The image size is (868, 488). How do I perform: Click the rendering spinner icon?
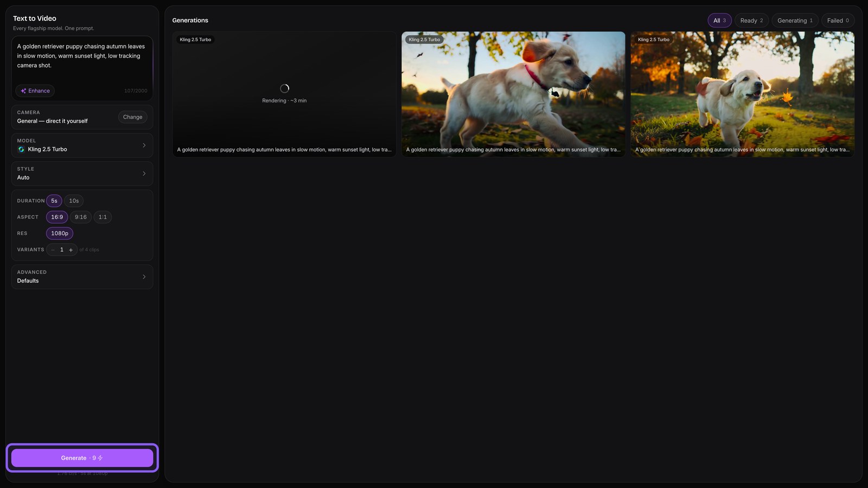pos(284,88)
